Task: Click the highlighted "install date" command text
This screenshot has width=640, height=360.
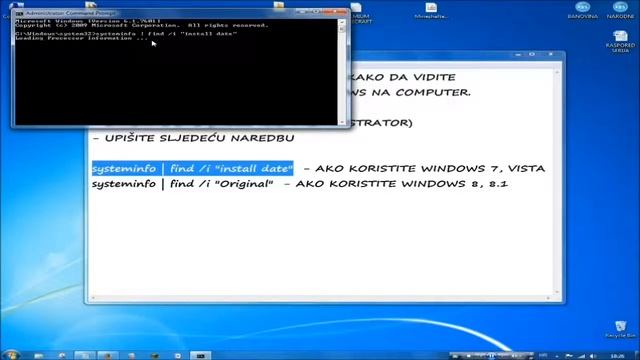Action: click(193, 168)
